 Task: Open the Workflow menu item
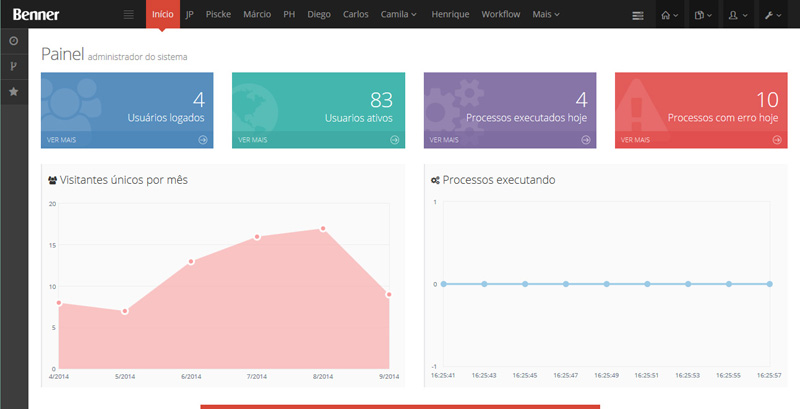500,15
